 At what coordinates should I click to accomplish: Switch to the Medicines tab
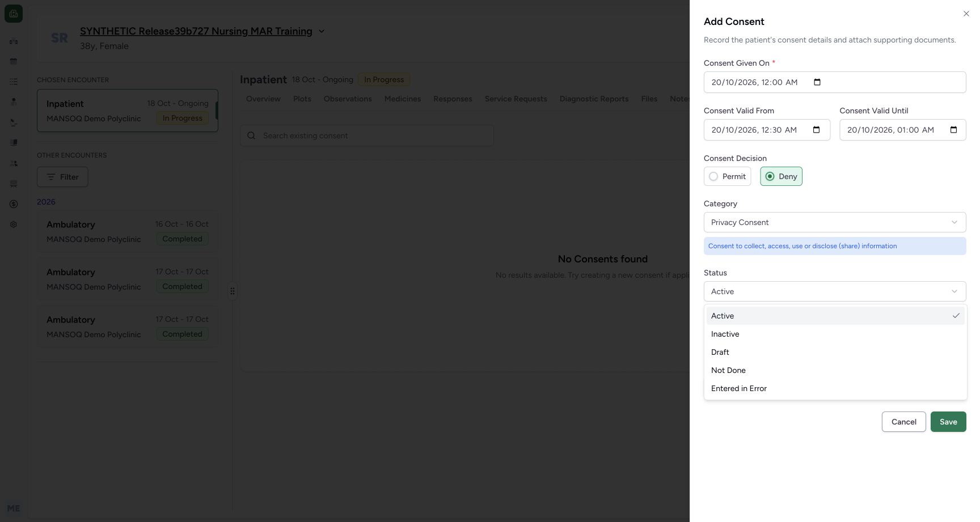403,99
